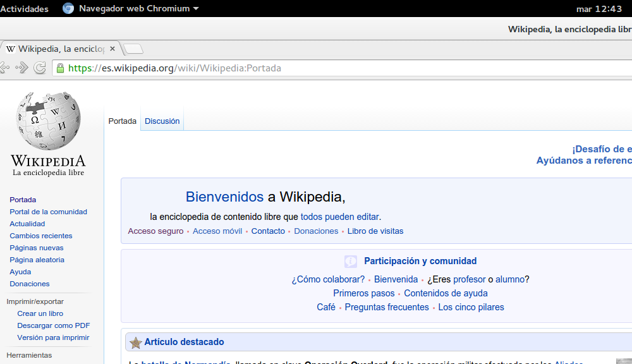Click the Bienvenida link
Viewport: 632px width, 364px height.
(396, 279)
